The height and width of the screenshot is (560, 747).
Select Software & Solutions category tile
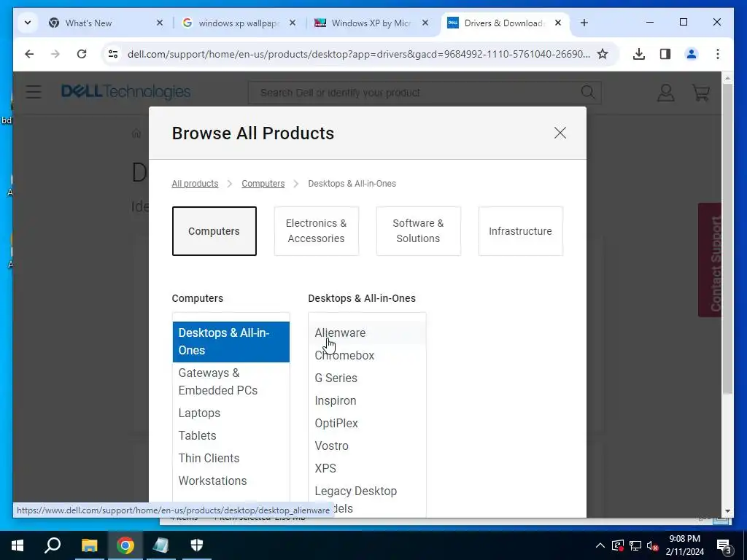418,231
